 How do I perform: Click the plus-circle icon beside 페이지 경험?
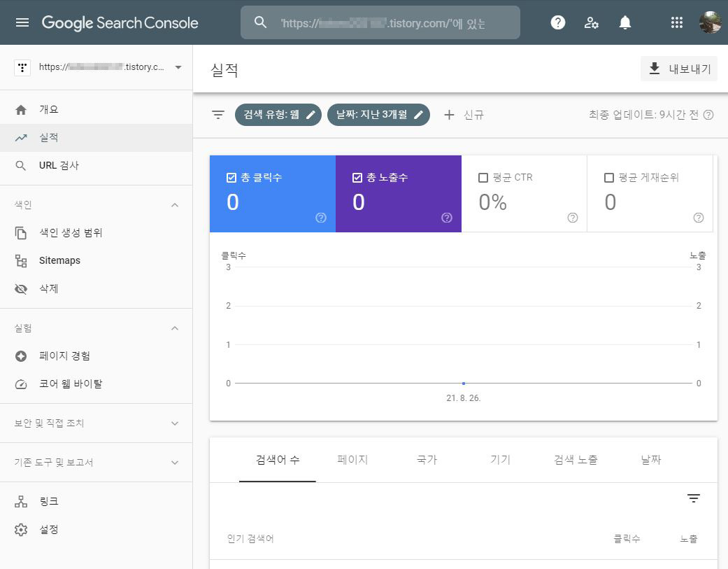[21, 356]
